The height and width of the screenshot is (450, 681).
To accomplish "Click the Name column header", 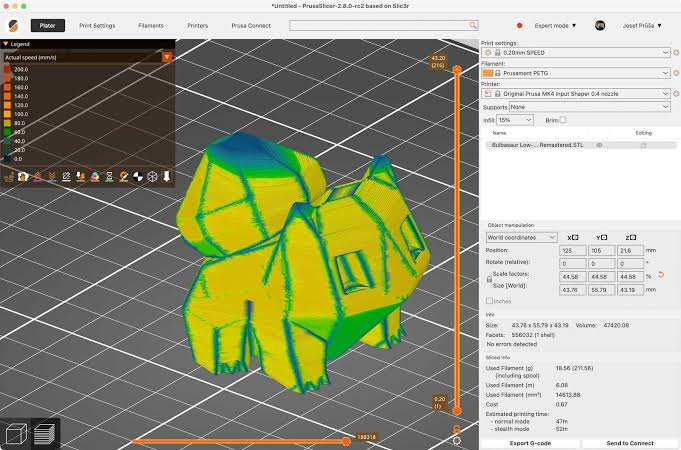I will [499, 133].
